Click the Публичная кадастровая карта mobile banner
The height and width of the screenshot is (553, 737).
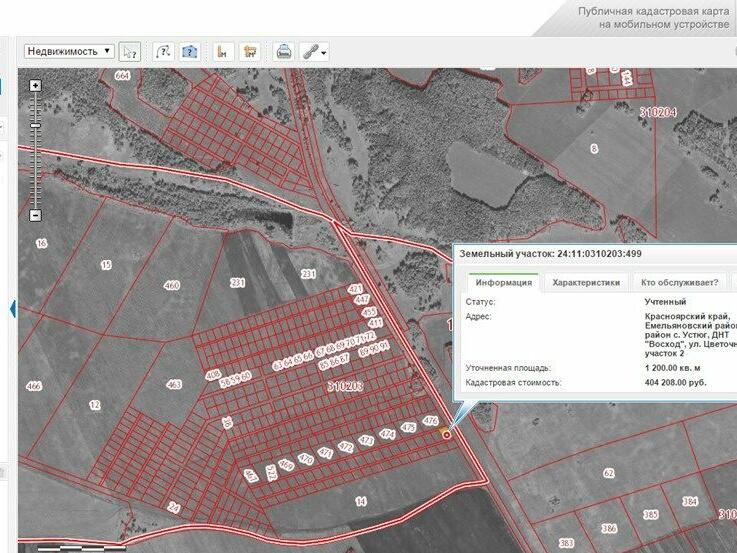pyautogui.click(x=653, y=18)
